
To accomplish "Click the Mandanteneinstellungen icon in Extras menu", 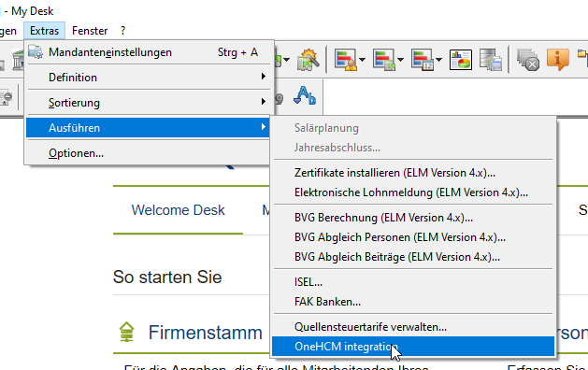I will coord(36,51).
